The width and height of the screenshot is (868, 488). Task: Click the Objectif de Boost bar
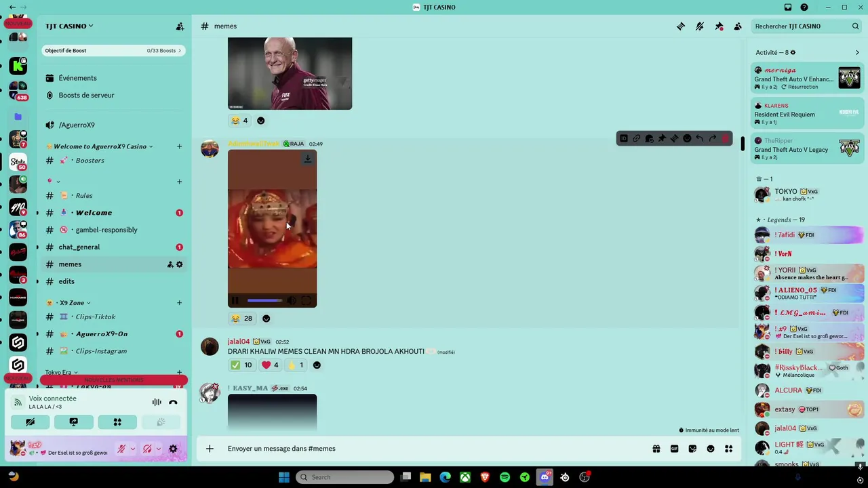click(x=114, y=51)
